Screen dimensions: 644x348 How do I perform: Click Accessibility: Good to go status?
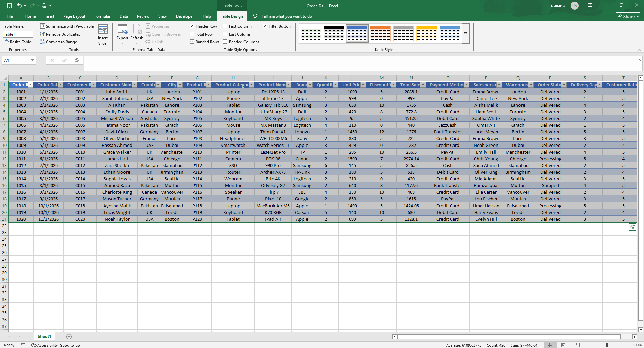55,345
